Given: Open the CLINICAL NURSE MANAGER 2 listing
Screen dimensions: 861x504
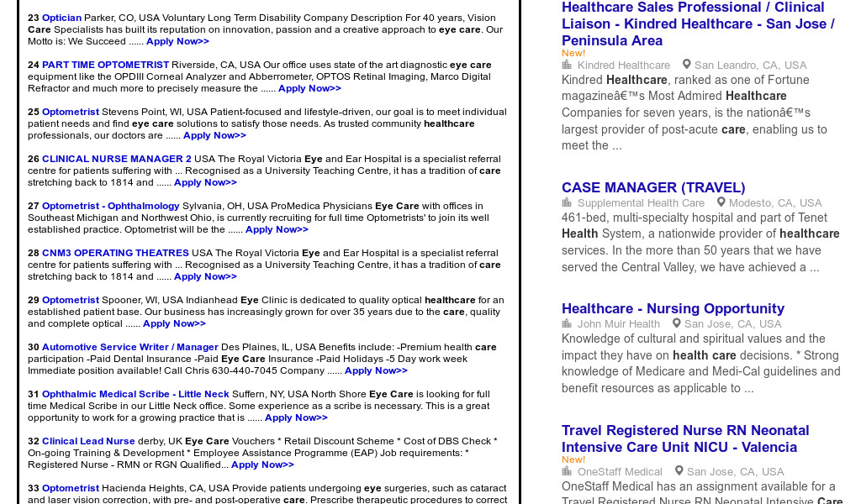Looking at the screenshot, I should (x=117, y=160).
